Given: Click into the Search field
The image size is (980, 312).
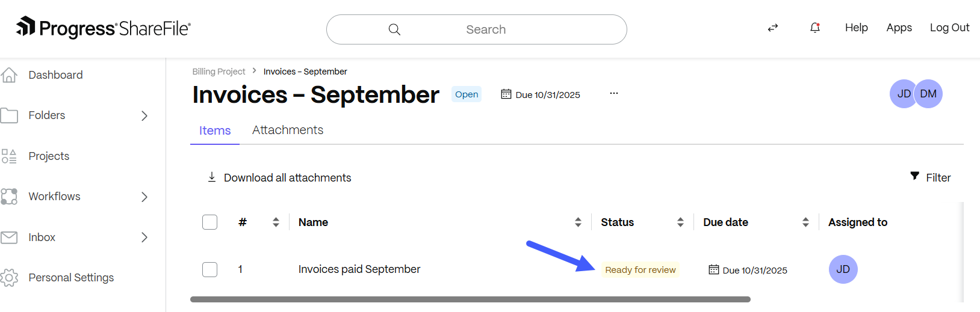Looking at the screenshot, I should click(x=485, y=29).
